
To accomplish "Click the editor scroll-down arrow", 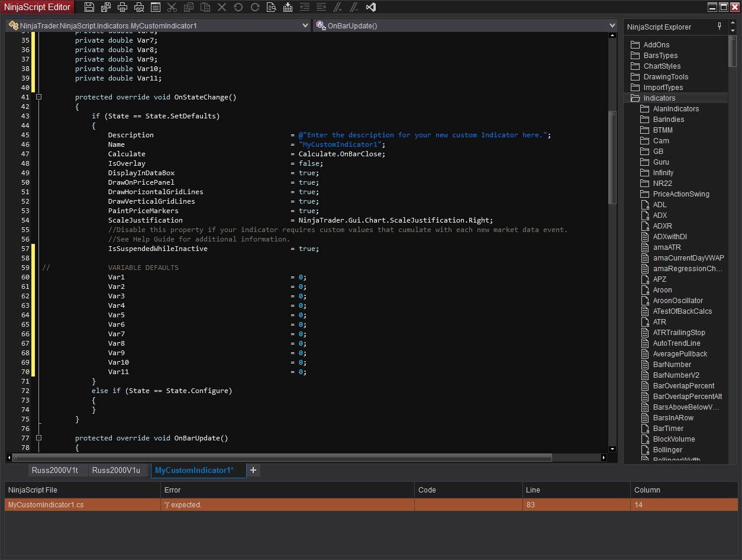I will point(612,449).
